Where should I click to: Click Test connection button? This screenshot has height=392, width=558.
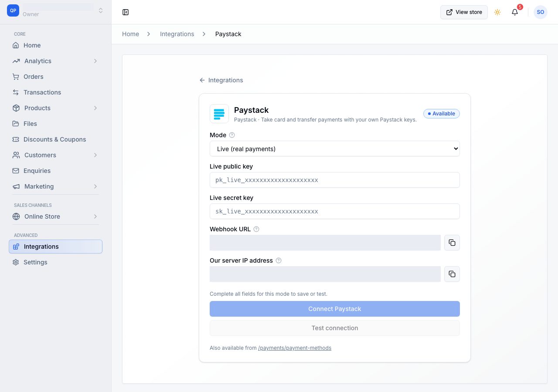(x=335, y=328)
